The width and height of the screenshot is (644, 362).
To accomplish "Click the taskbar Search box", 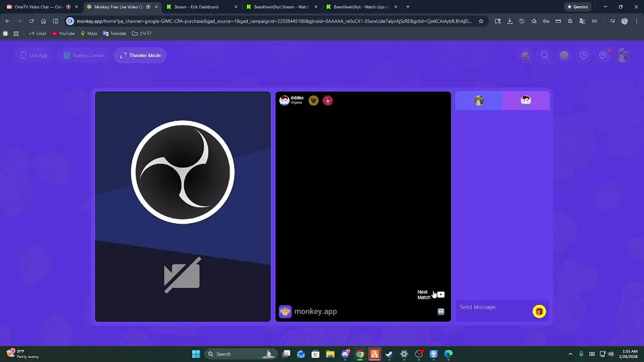I will [x=241, y=354].
